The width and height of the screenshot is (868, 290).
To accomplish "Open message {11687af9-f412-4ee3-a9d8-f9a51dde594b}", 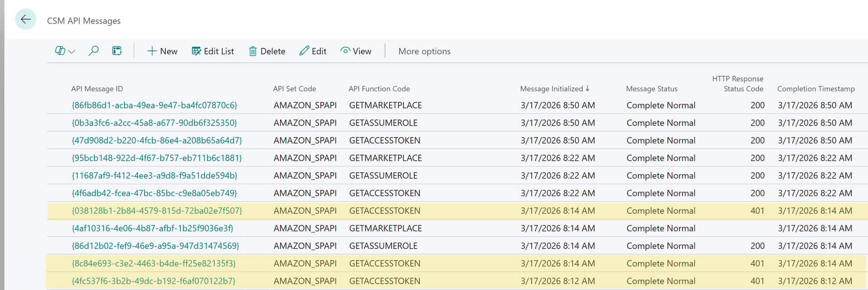I will pyautogui.click(x=154, y=176).
